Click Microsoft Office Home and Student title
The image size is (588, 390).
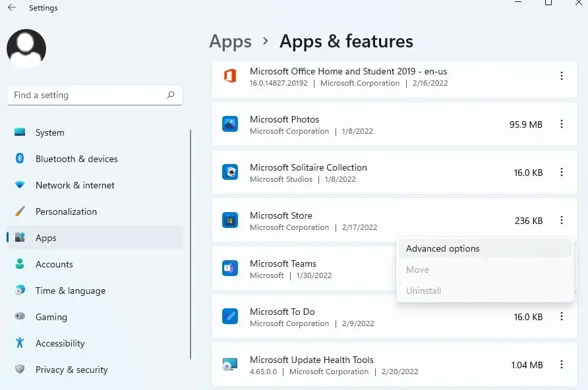click(x=348, y=71)
